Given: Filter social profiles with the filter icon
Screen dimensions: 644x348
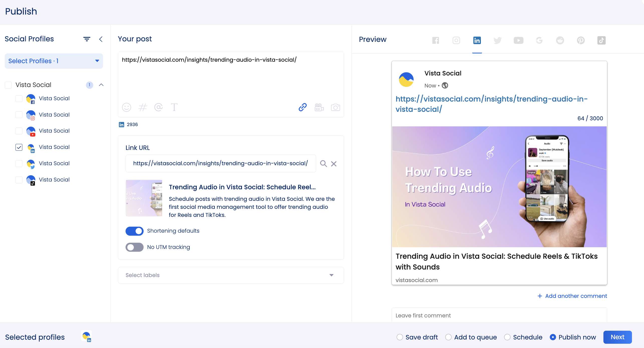Looking at the screenshot, I should 86,39.
